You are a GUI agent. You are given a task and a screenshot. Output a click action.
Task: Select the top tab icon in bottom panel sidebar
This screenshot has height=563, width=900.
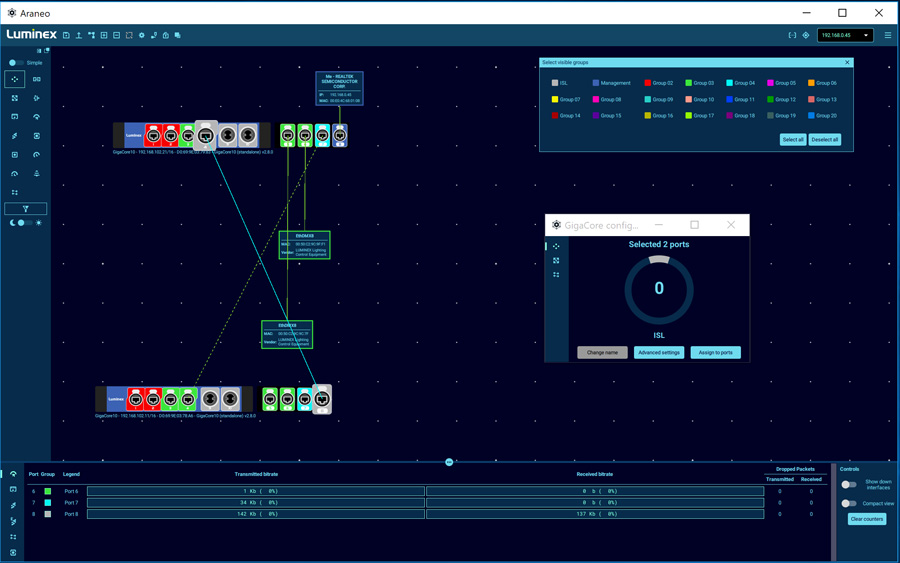click(x=13, y=474)
